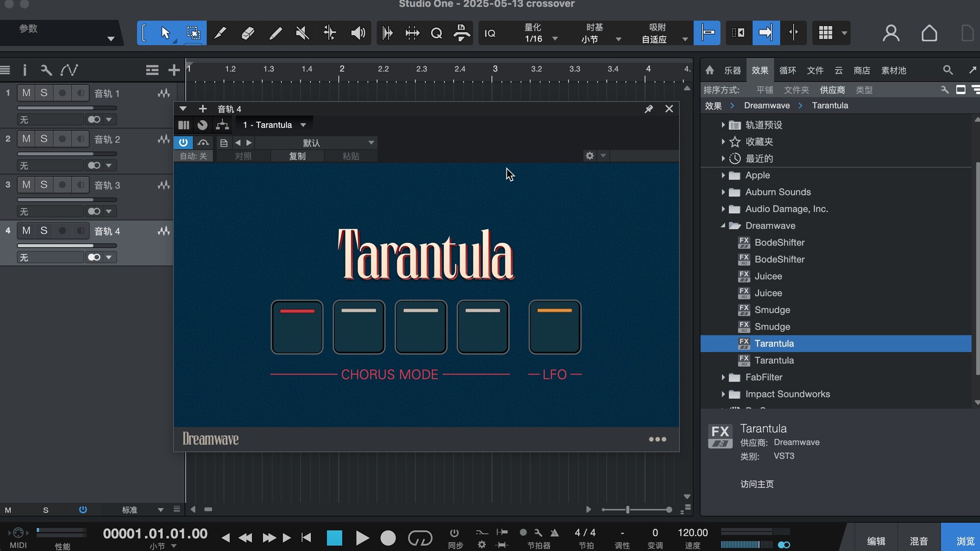980x551 pixels.
Task: Show automation icon in track header
Action: pos(69,70)
